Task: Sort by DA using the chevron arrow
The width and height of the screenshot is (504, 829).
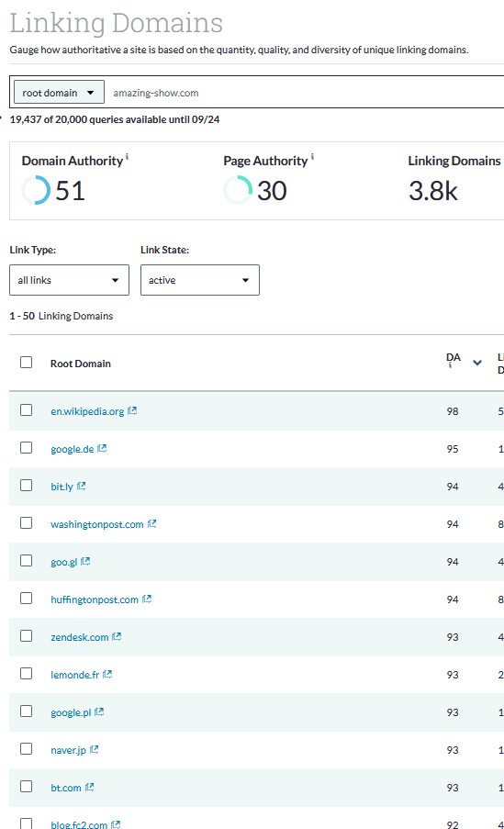Action: (477, 363)
